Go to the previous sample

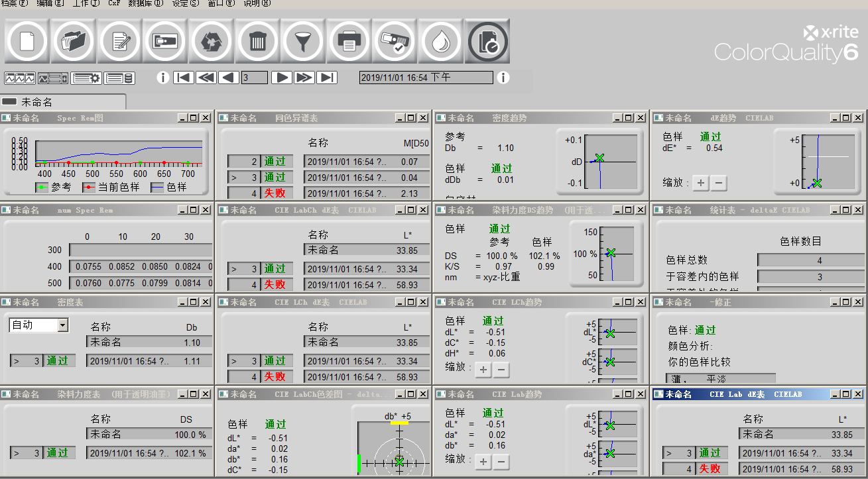[x=229, y=78]
